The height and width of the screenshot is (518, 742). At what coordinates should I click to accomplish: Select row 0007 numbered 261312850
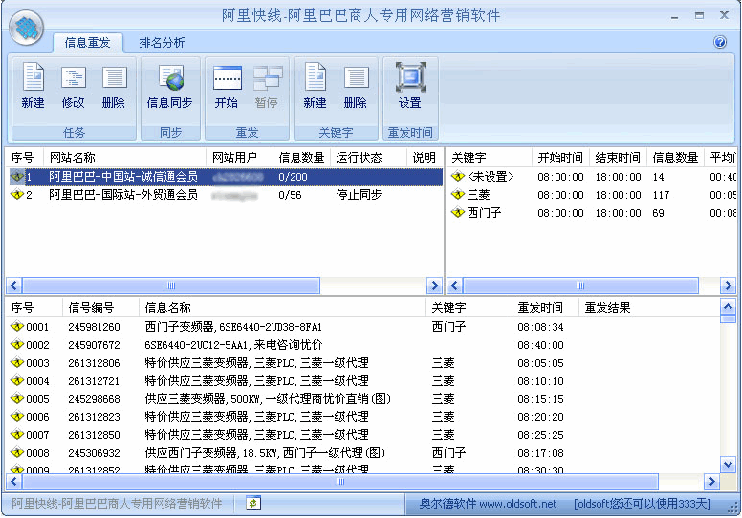[x=363, y=434]
